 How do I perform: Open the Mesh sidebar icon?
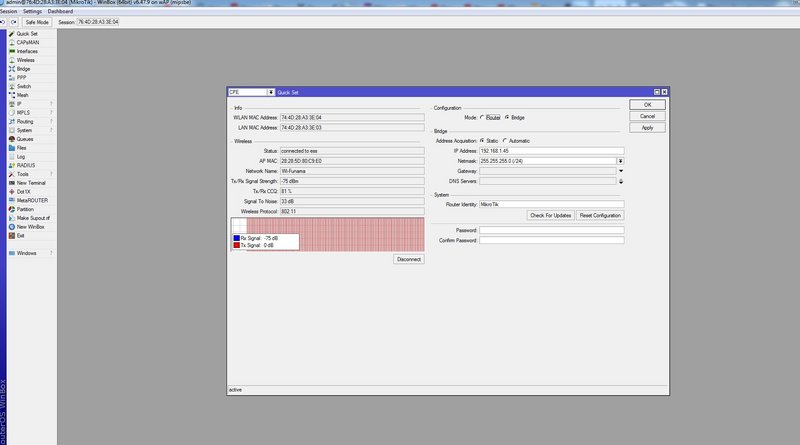point(12,95)
